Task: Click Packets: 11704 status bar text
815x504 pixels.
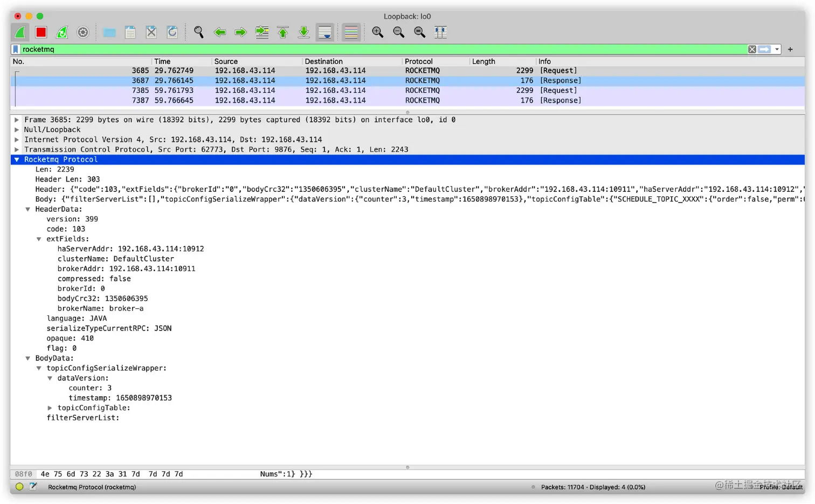Action: pyautogui.click(x=593, y=487)
